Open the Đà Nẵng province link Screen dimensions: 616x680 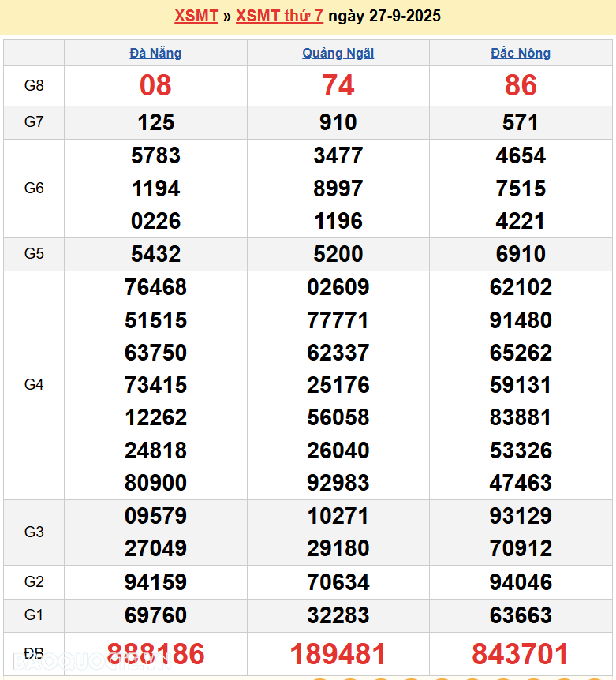(155, 53)
